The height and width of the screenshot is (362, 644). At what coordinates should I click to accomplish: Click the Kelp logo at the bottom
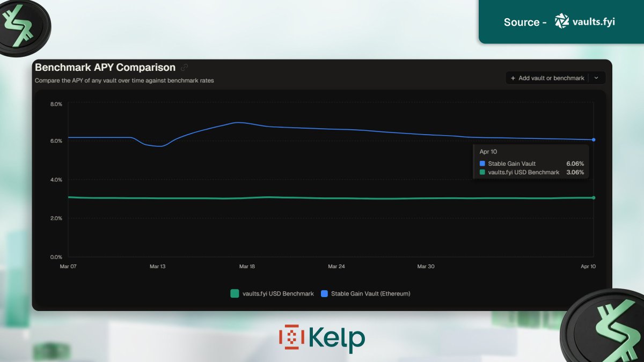click(322, 338)
